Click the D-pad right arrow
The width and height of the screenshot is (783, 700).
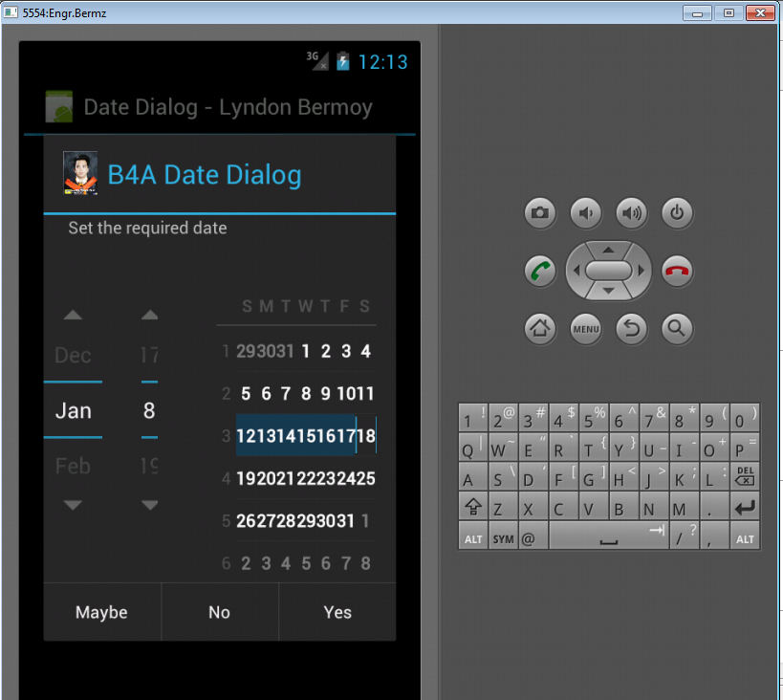coord(642,271)
